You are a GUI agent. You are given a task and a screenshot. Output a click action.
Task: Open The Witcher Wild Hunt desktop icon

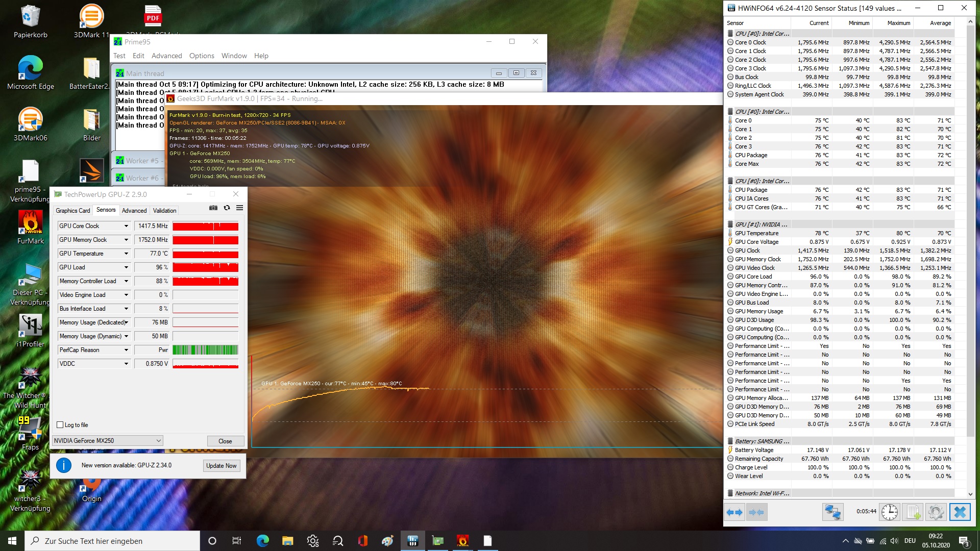[31, 388]
